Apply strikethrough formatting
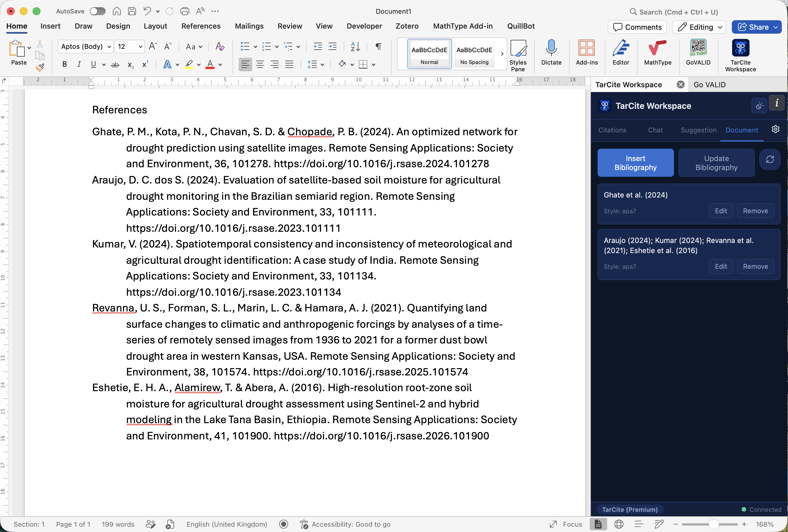 click(115, 64)
